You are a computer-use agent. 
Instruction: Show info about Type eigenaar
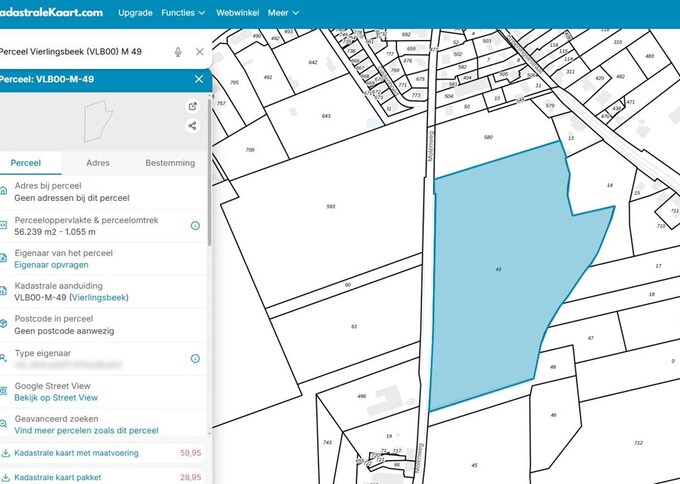click(195, 358)
